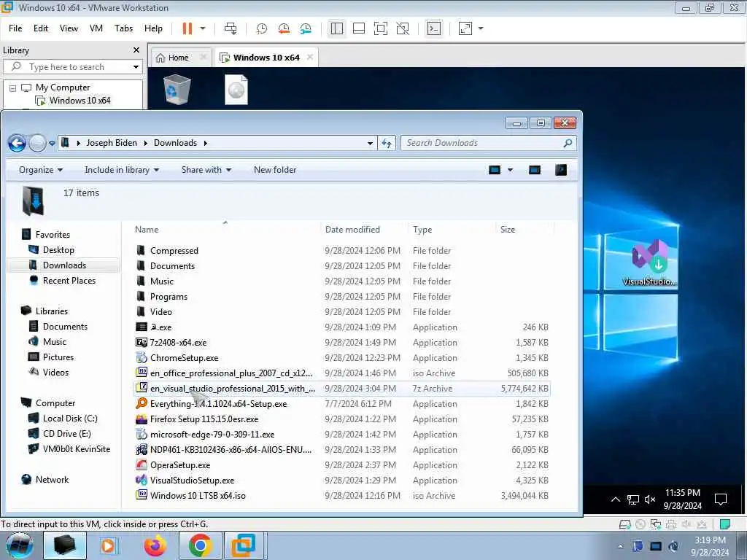Open the recent locations dropdown arrow
Image resolution: width=747 pixels, height=560 pixels.
click(52, 144)
